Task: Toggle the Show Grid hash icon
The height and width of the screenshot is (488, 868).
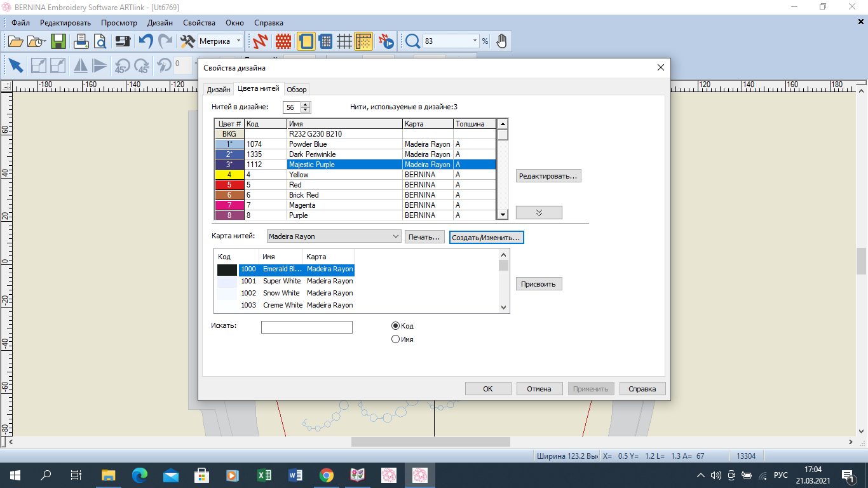Action: tap(344, 42)
